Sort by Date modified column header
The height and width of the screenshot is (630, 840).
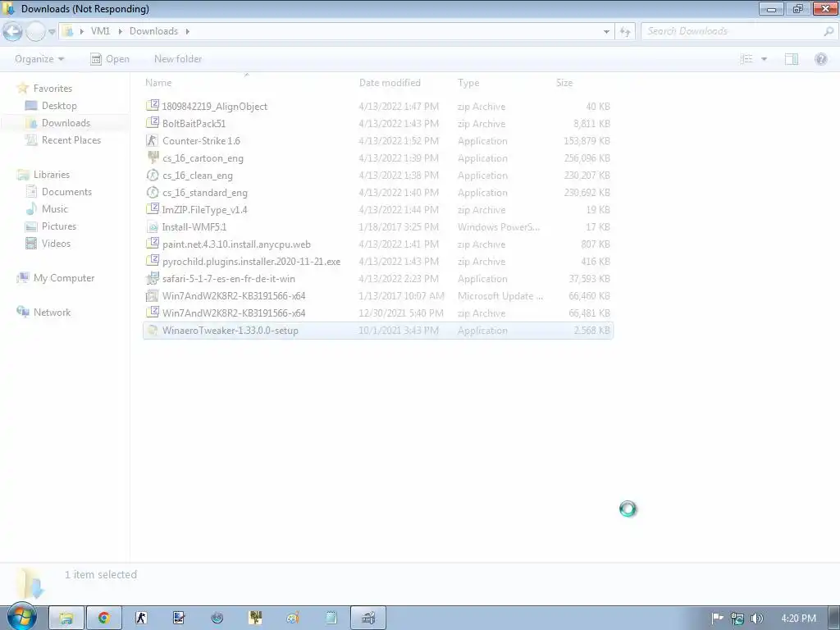coord(390,83)
